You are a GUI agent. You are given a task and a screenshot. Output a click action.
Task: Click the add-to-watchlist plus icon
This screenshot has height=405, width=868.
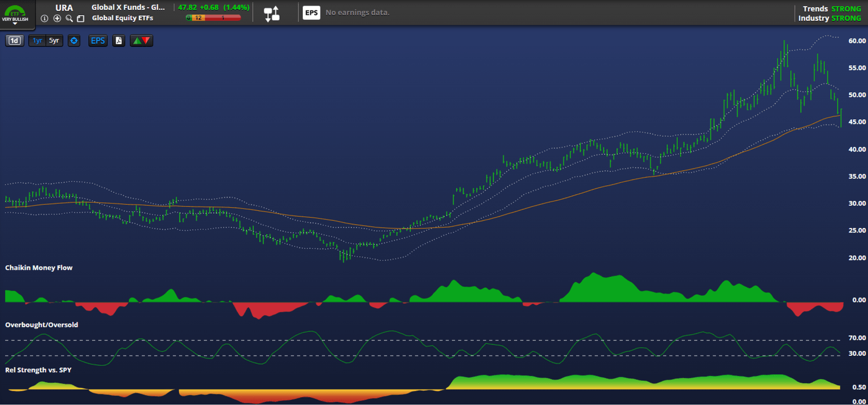[57, 18]
